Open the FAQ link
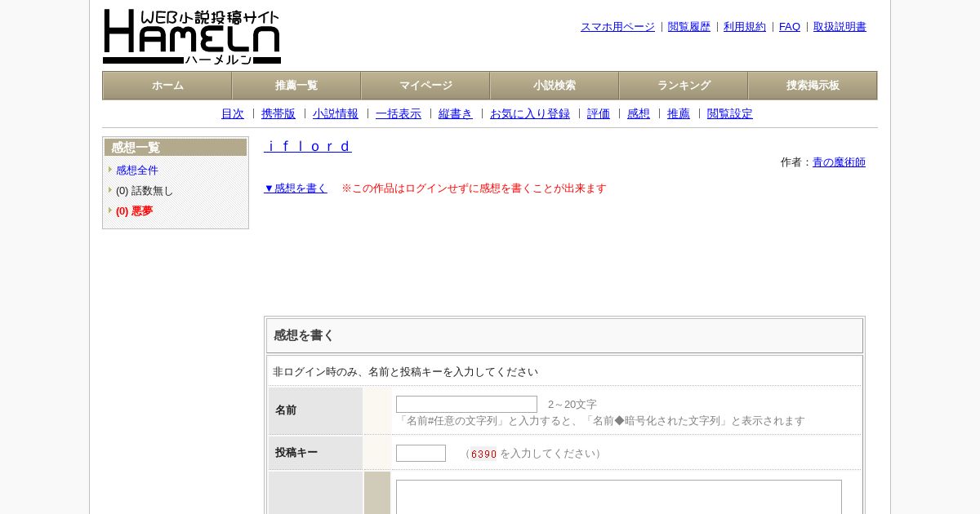The image size is (980, 514). pyautogui.click(x=790, y=27)
